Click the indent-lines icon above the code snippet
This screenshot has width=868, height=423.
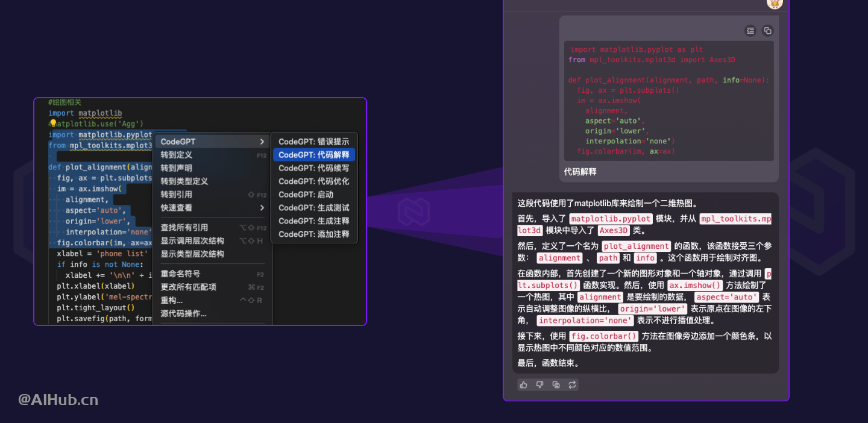750,30
